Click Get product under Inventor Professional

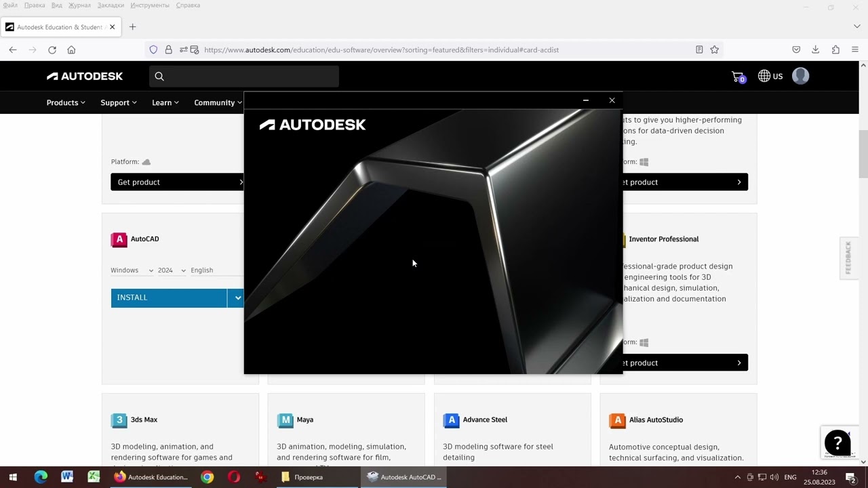pos(685,363)
